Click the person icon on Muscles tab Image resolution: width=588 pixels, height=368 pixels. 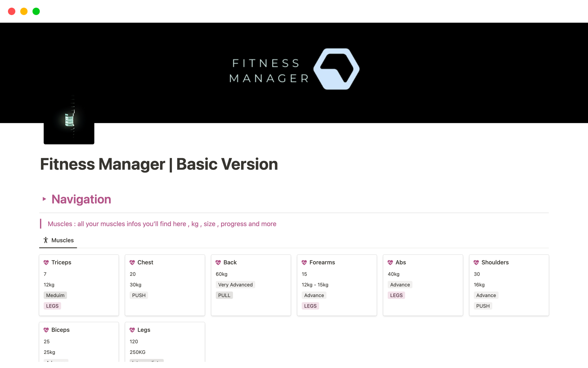(46, 240)
